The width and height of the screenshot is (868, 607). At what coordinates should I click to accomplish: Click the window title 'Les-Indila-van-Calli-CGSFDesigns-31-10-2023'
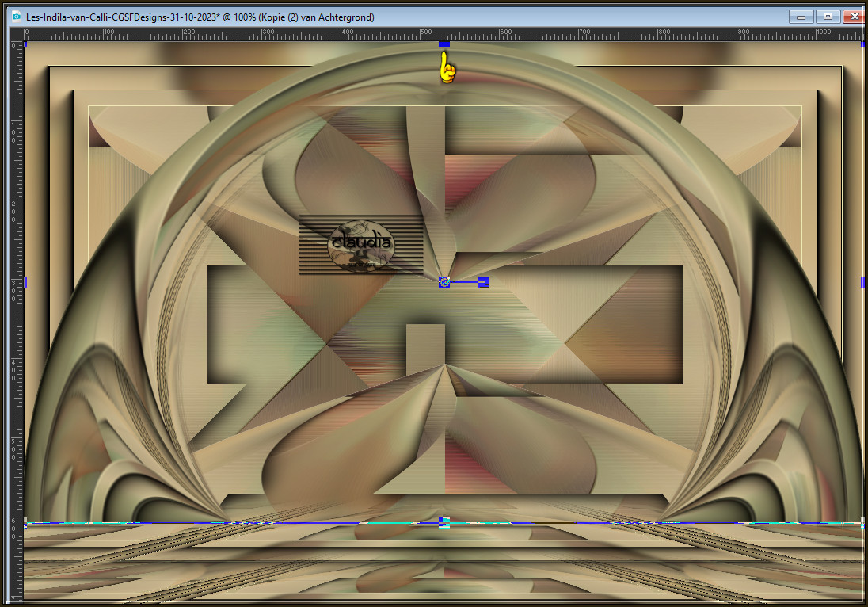121,17
